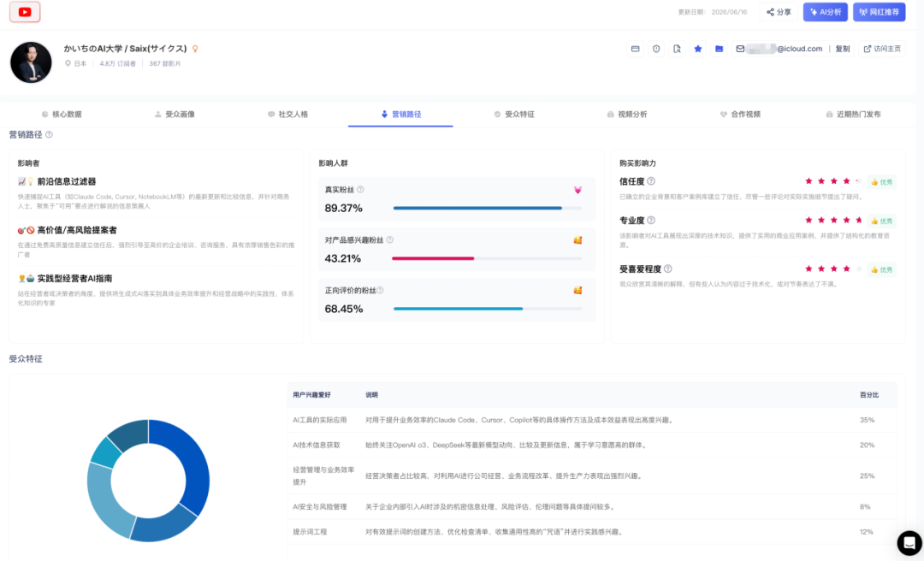Image resolution: width=924 pixels, height=561 pixels.
Task: Click the 信任度 star rating
Action: pyautogui.click(x=833, y=181)
